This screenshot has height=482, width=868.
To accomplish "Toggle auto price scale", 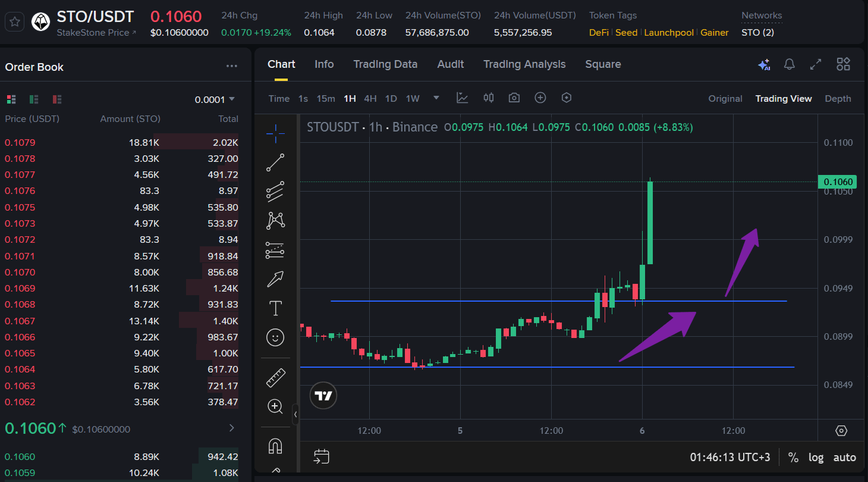I will (x=845, y=458).
